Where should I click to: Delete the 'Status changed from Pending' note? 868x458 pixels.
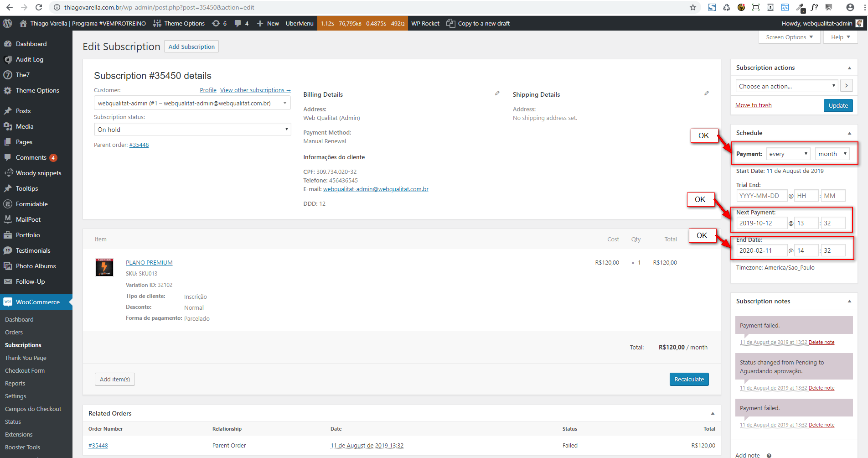point(821,388)
